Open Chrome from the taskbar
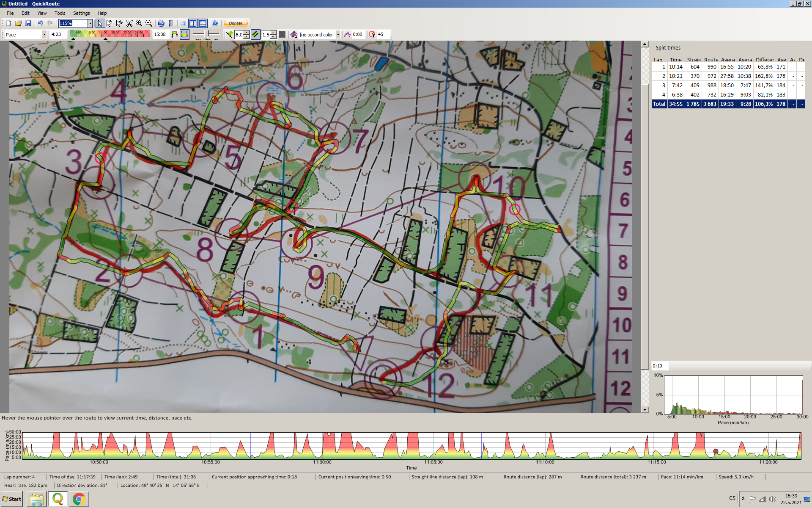This screenshot has width=812, height=508. 79,499
